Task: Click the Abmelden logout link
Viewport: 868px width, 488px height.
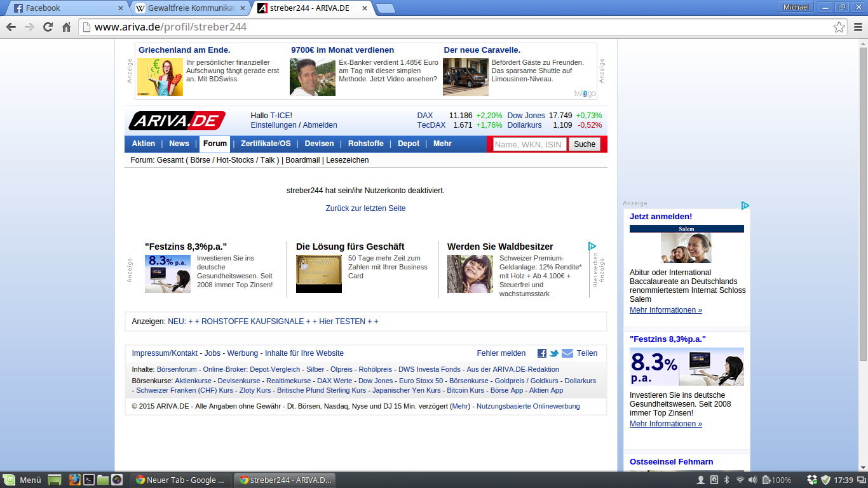Action: point(320,125)
